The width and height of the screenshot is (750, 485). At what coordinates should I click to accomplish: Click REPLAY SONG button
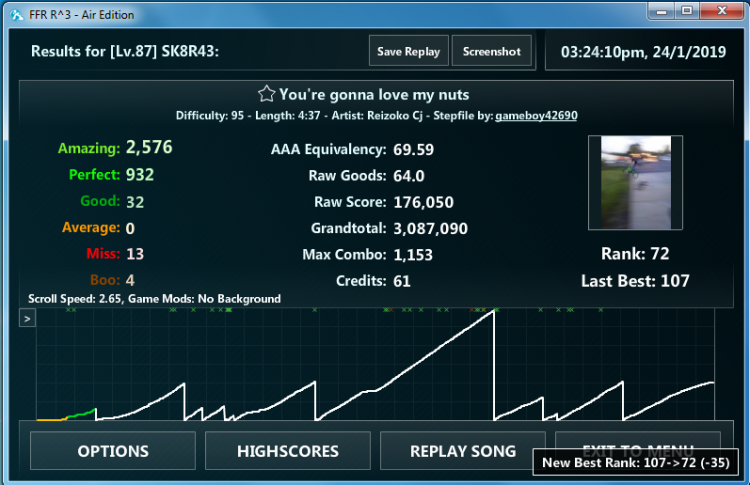(x=463, y=451)
